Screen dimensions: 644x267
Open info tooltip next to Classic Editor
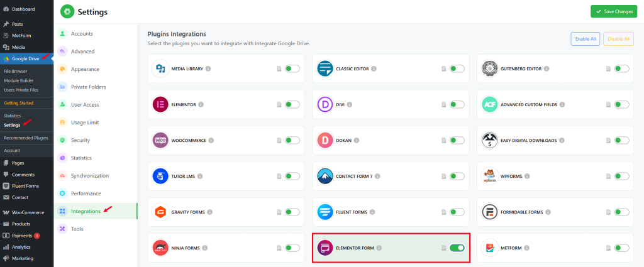[374, 69]
